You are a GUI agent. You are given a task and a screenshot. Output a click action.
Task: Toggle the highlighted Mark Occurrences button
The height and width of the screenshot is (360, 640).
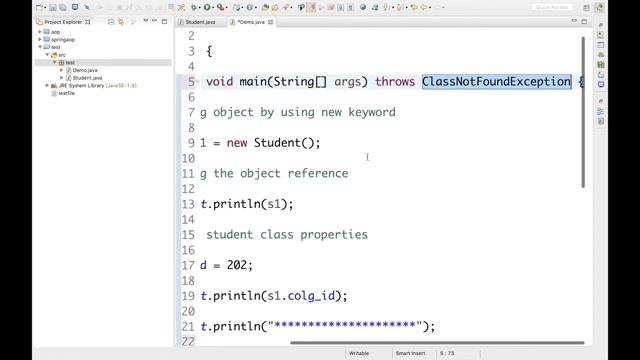[311, 7]
